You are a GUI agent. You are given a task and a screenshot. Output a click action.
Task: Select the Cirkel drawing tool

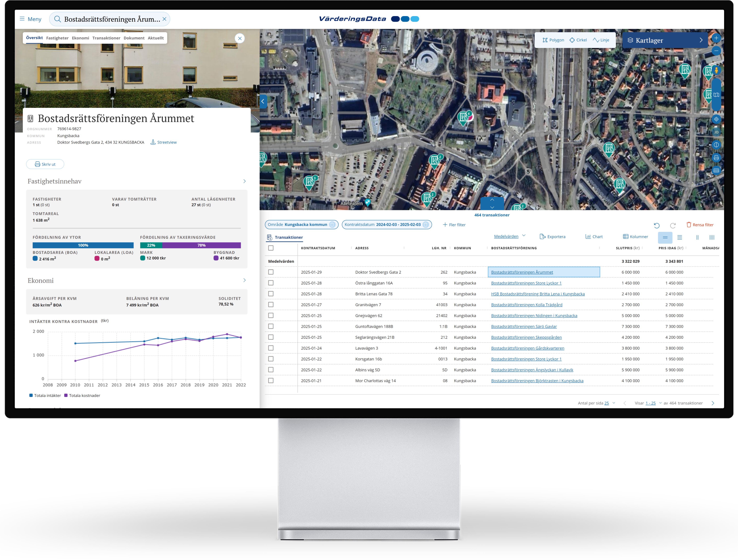point(578,40)
